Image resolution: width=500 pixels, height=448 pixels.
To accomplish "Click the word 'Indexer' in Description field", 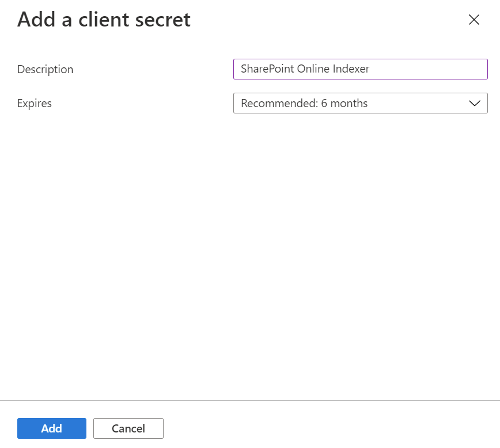I will [x=351, y=69].
